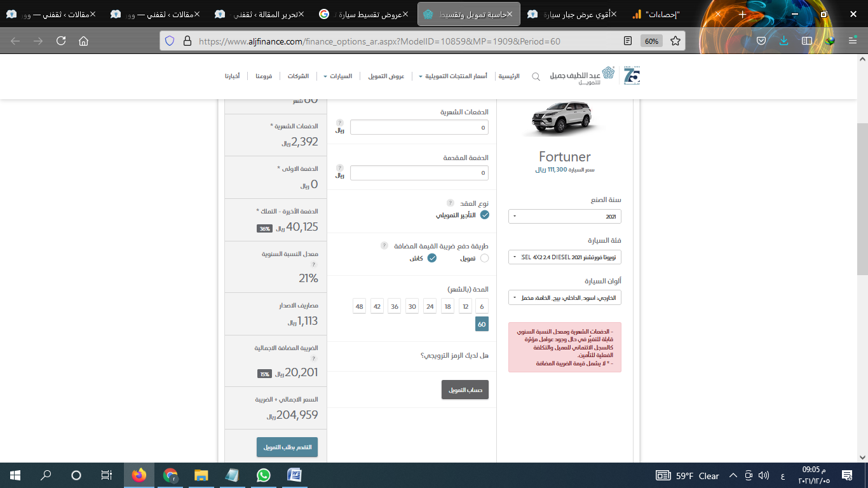Show hidden system tray icons chevron
The width and height of the screenshot is (868, 488).
pyautogui.click(x=733, y=475)
